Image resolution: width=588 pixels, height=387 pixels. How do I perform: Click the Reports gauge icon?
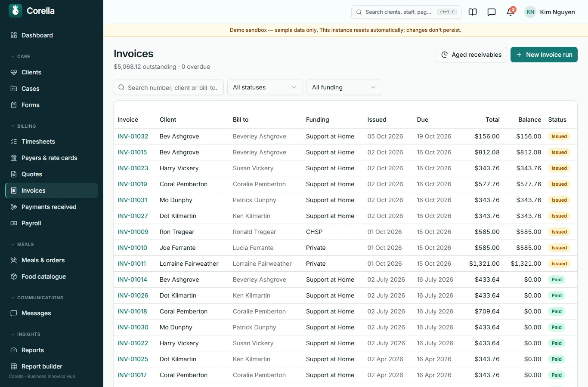click(14, 350)
